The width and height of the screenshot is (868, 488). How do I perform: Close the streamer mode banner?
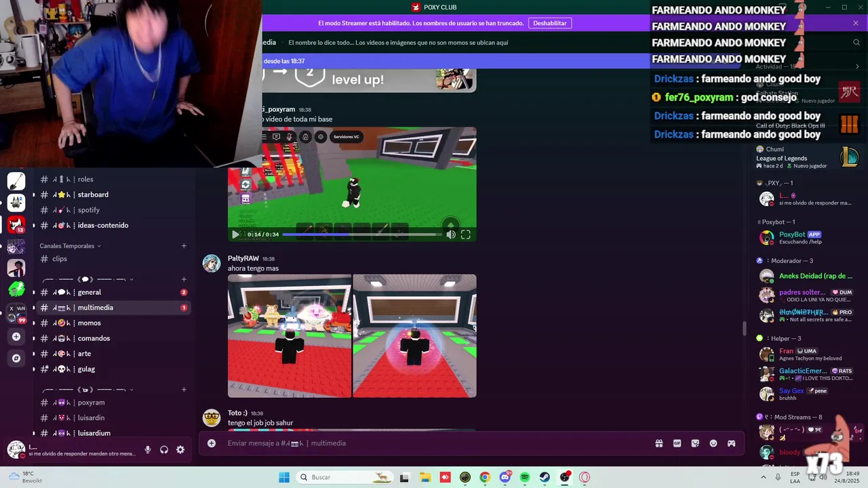[x=856, y=23]
